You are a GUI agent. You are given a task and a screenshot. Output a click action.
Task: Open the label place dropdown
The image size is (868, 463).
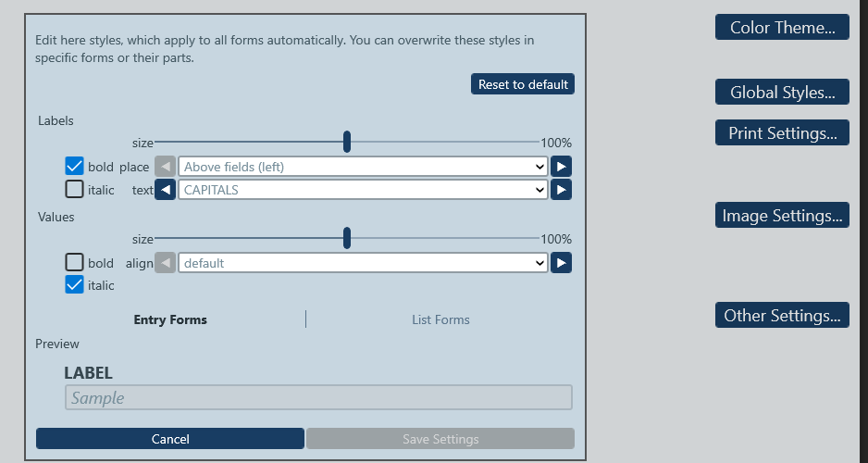pyautogui.click(x=363, y=167)
